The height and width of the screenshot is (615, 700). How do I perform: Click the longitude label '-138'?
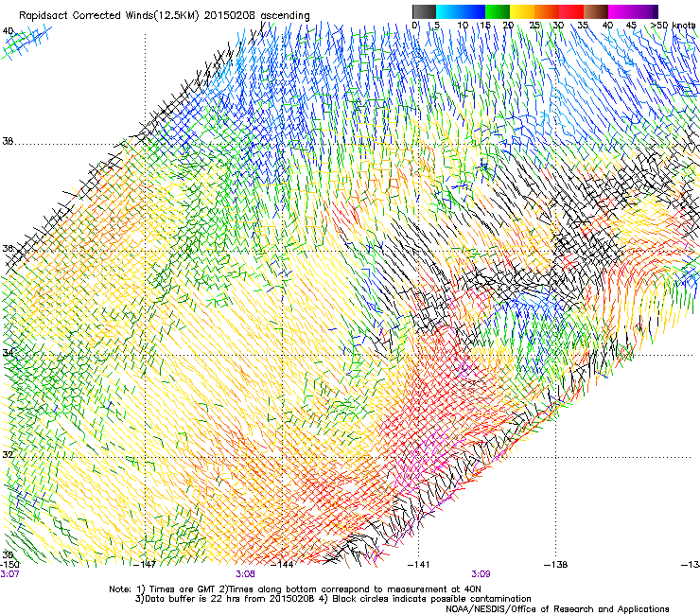[x=556, y=565]
